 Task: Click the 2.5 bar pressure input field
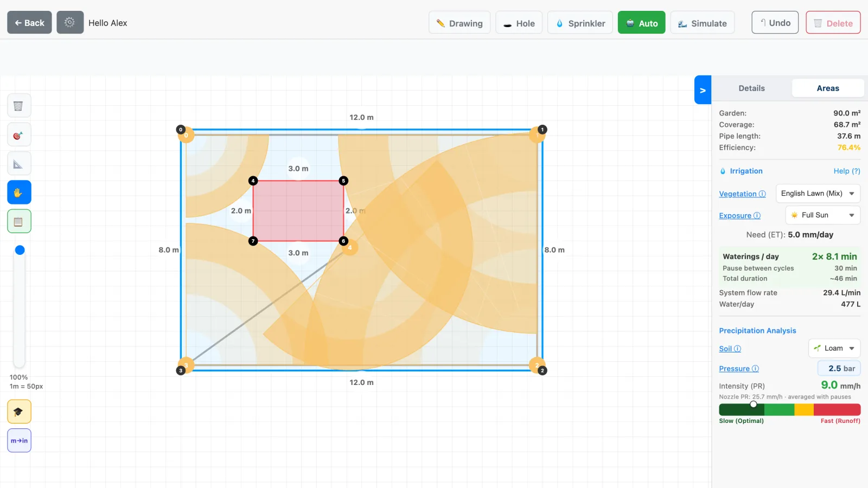tap(839, 368)
